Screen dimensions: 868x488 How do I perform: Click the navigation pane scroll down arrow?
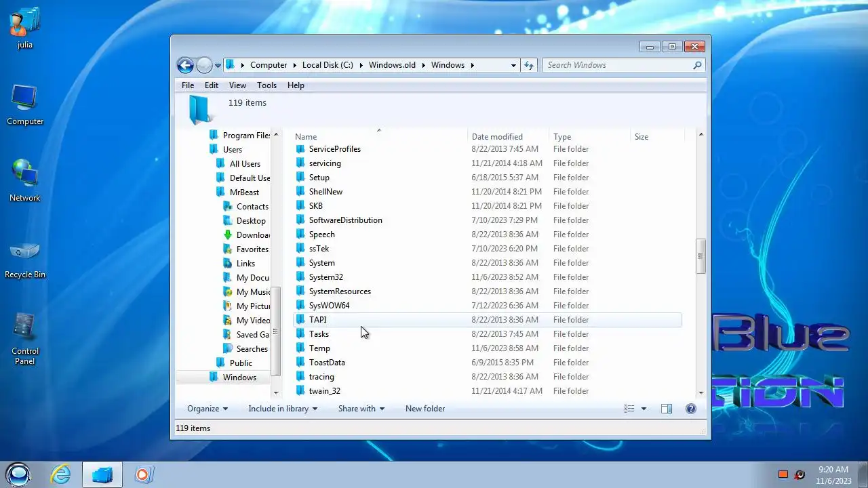[x=275, y=392]
